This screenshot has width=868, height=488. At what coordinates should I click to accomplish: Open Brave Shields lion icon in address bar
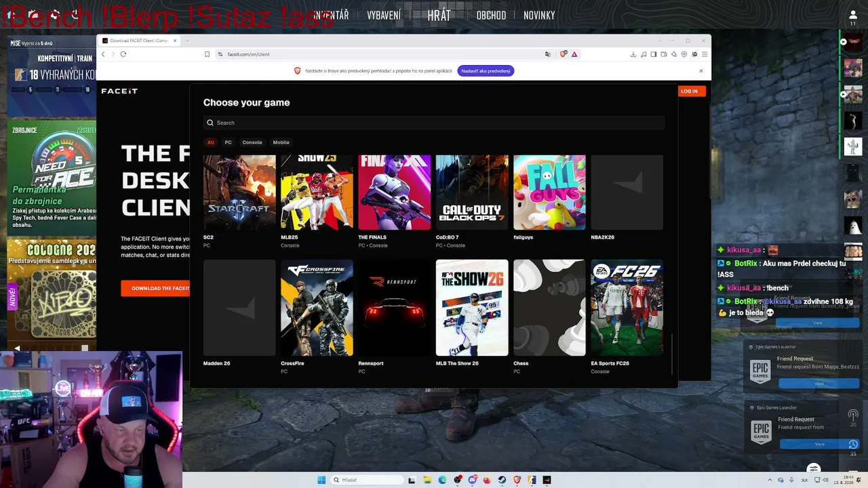tap(564, 54)
